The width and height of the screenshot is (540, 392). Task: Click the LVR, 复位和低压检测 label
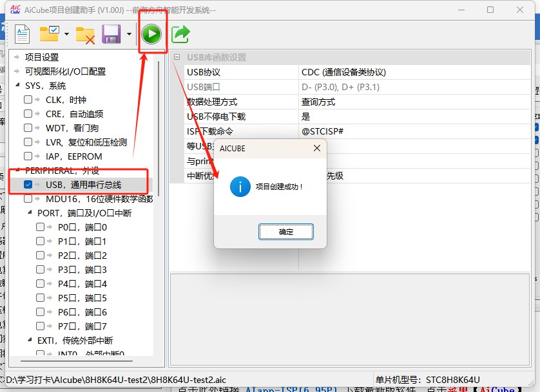(86, 142)
